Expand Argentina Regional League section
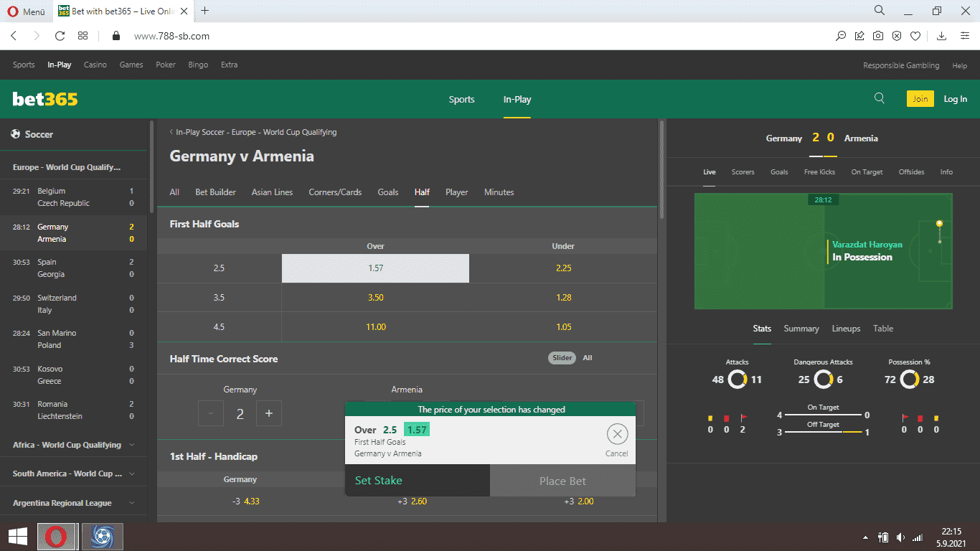Viewport: 980px width, 551px height. point(73,503)
